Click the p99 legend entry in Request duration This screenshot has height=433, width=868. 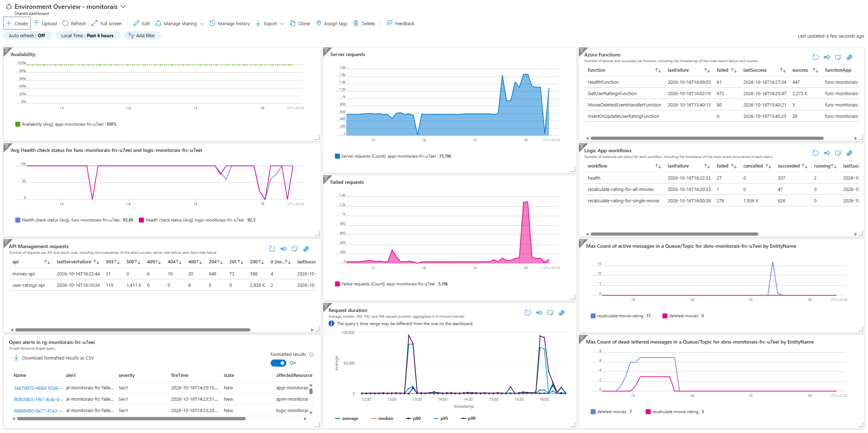(468, 418)
